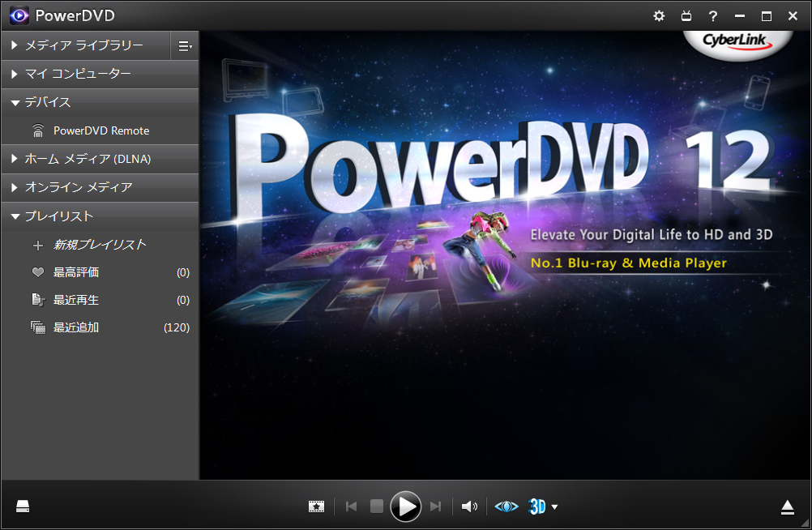The height and width of the screenshot is (530, 812).
Task: Open PowerDVD settings gear
Action: point(659,15)
